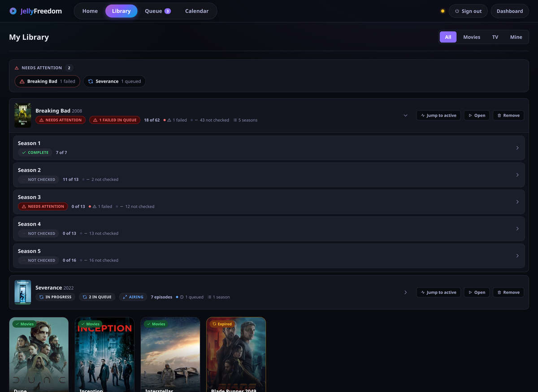538x392 pixels.
Task: Click the Needs Attention warning triangle icon
Action: point(17,68)
